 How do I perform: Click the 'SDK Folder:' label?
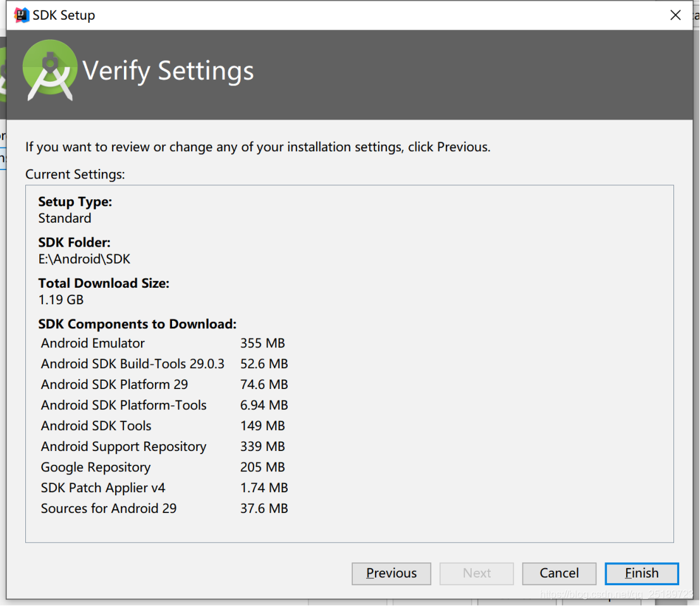74,242
